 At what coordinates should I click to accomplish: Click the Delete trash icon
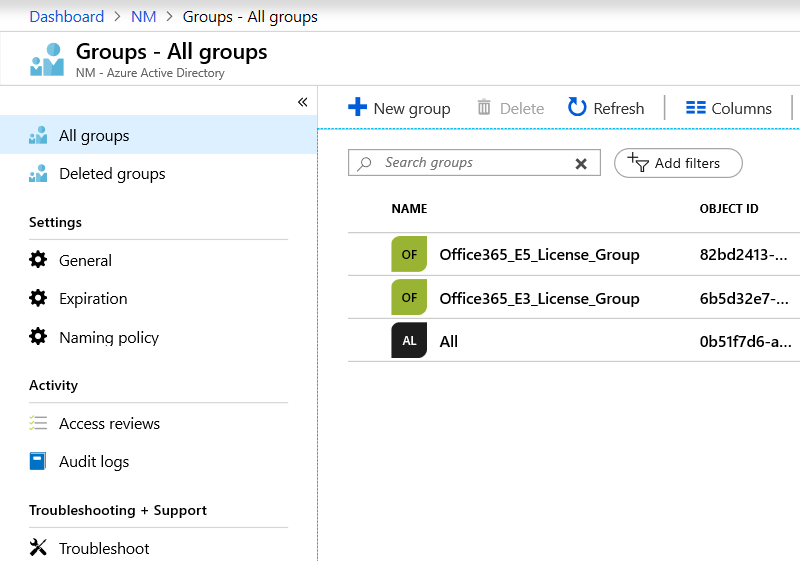coord(485,108)
